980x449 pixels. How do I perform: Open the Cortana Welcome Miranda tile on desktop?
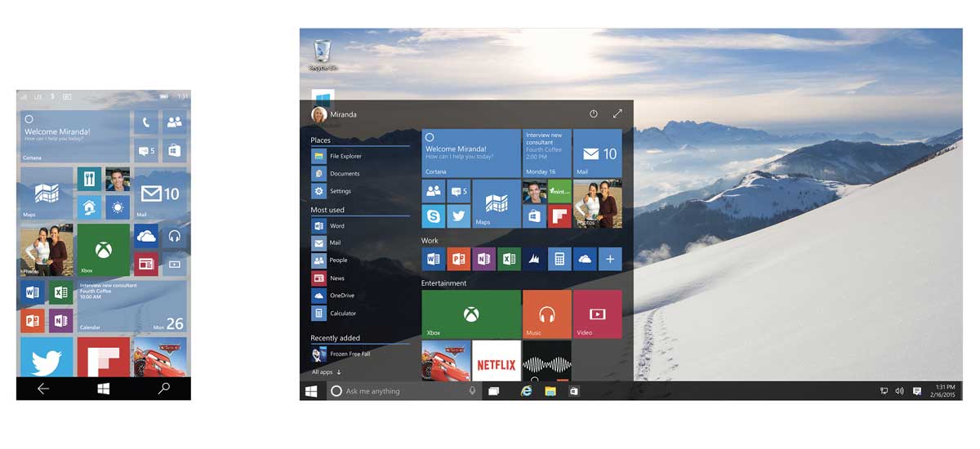click(470, 153)
